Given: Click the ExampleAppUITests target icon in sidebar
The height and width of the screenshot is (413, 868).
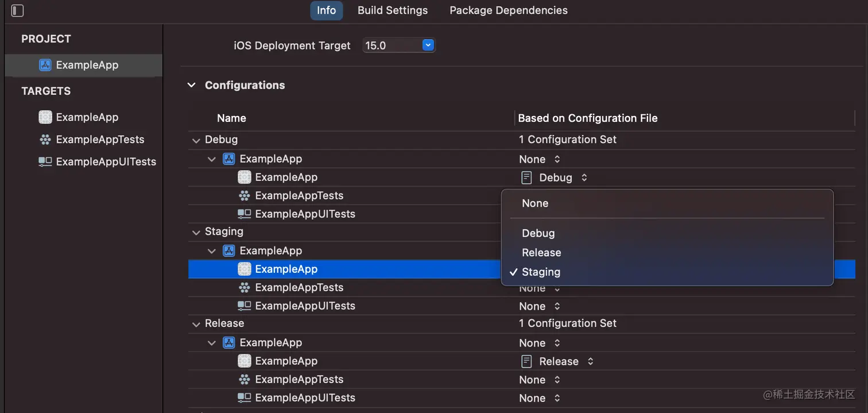Looking at the screenshot, I should (x=45, y=162).
